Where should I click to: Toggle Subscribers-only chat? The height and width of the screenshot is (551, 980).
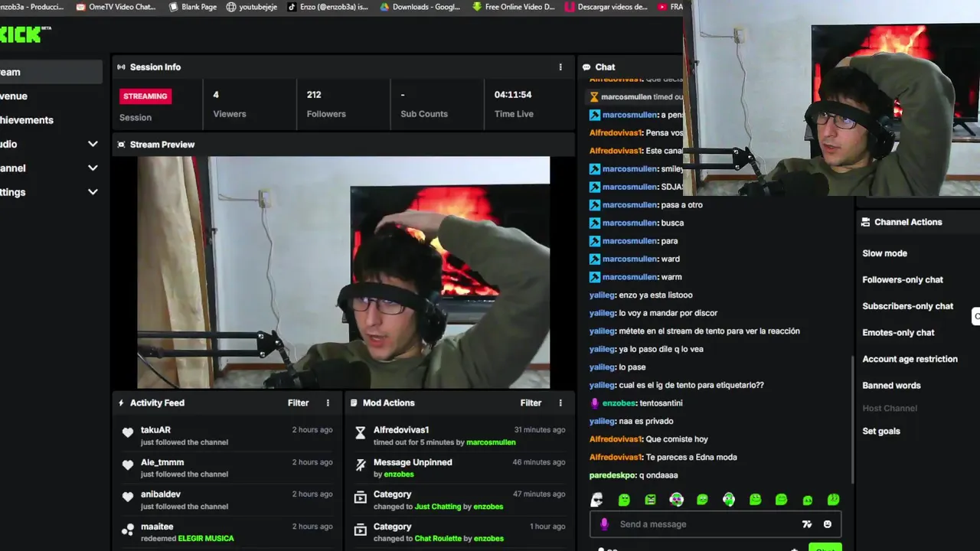tap(907, 306)
